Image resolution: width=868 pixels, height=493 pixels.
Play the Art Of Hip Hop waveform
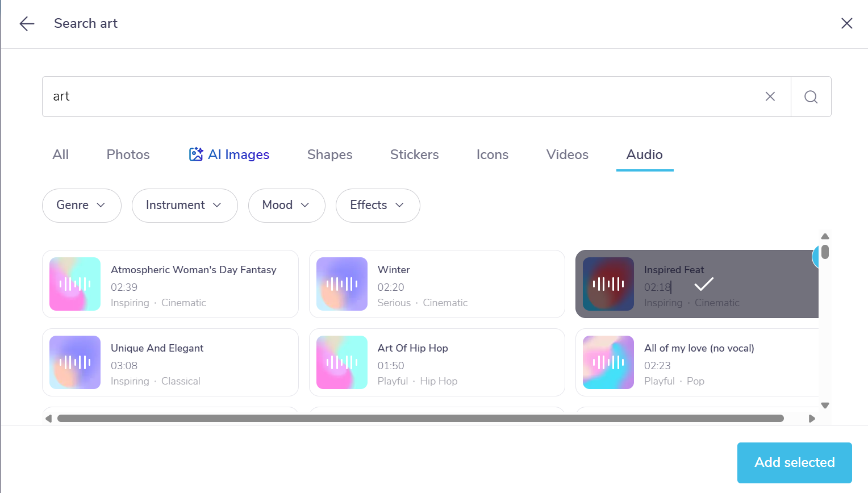point(341,362)
